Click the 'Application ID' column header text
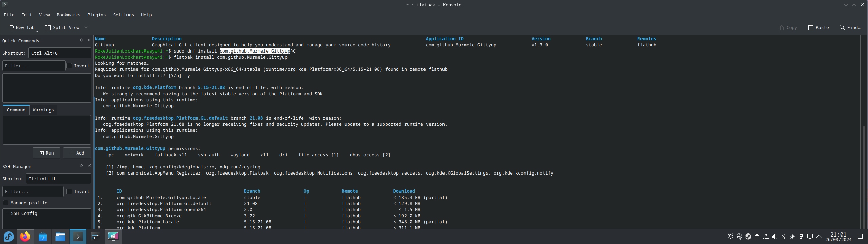The image size is (868, 244). point(445,39)
